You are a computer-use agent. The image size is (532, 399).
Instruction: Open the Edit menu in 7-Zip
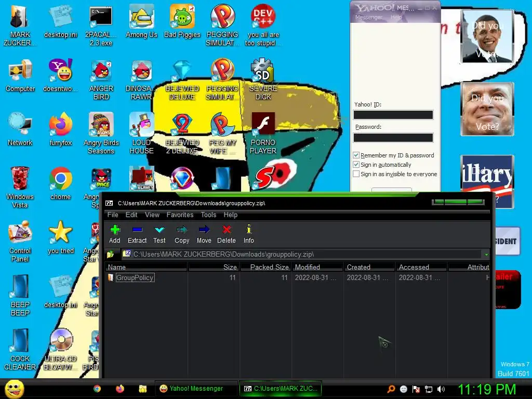[131, 215]
